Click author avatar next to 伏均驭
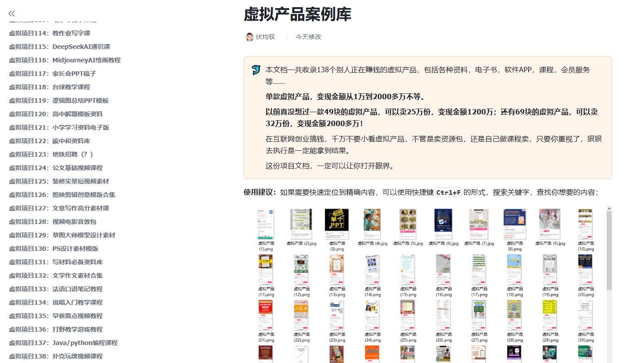This screenshot has height=363, width=644. (x=249, y=37)
